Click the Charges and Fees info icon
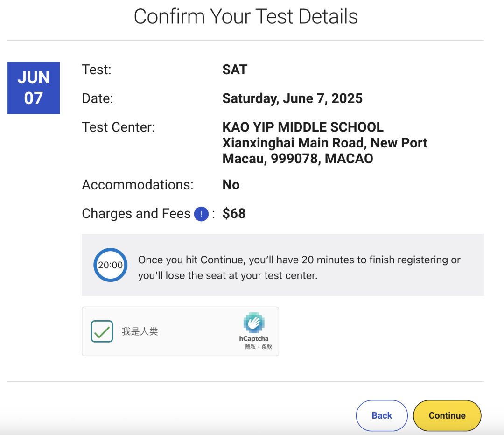504x435 pixels. (201, 214)
